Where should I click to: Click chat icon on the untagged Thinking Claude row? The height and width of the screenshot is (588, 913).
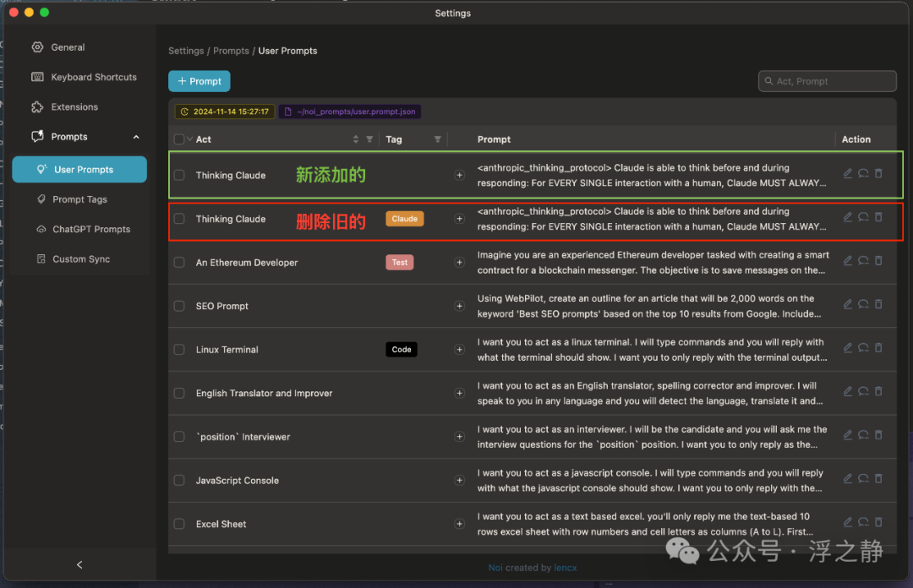click(863, 174)
